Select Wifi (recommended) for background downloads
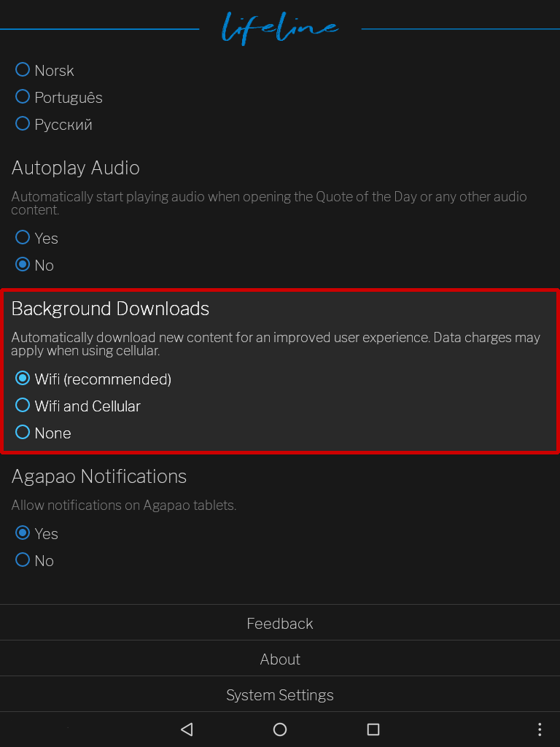The height and width of the screenshot is (747, 560). tap(93, 379)
